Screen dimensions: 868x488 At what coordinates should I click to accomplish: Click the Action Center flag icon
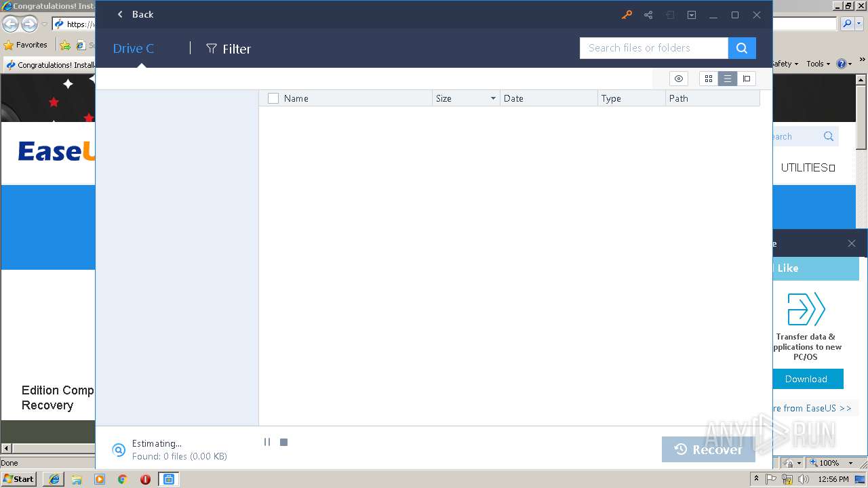pos(772,479)
